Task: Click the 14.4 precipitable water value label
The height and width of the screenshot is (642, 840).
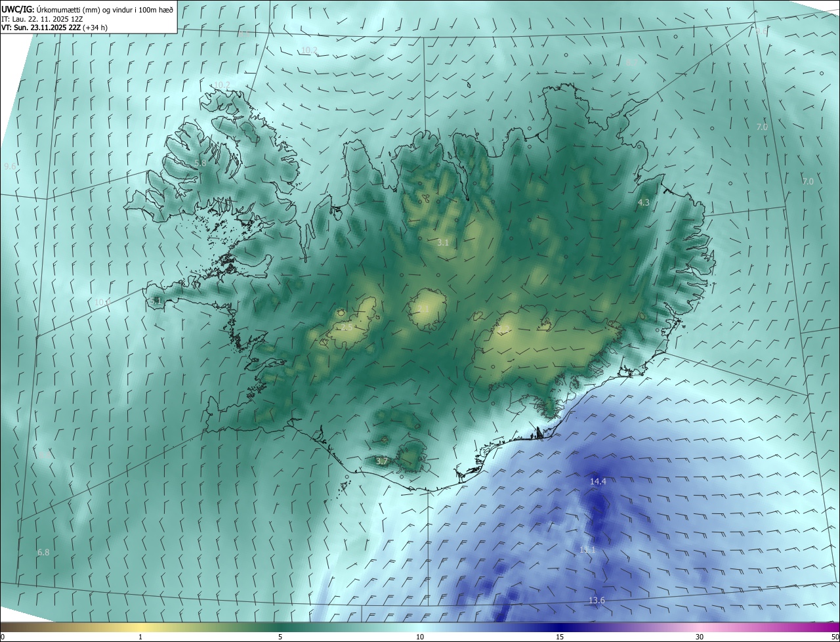Action: coord(598,481)
